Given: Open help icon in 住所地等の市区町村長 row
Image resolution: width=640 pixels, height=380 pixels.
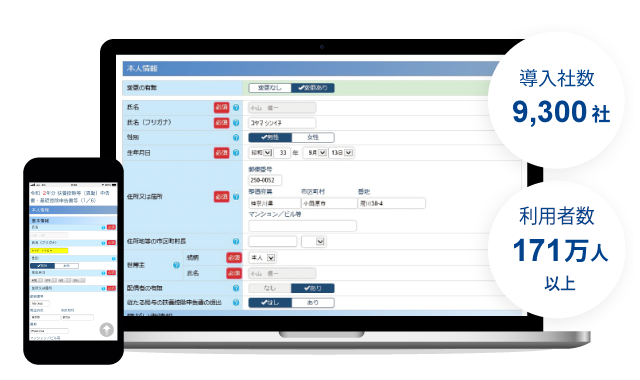Looking at the screenshot, I should click(236, 241).
